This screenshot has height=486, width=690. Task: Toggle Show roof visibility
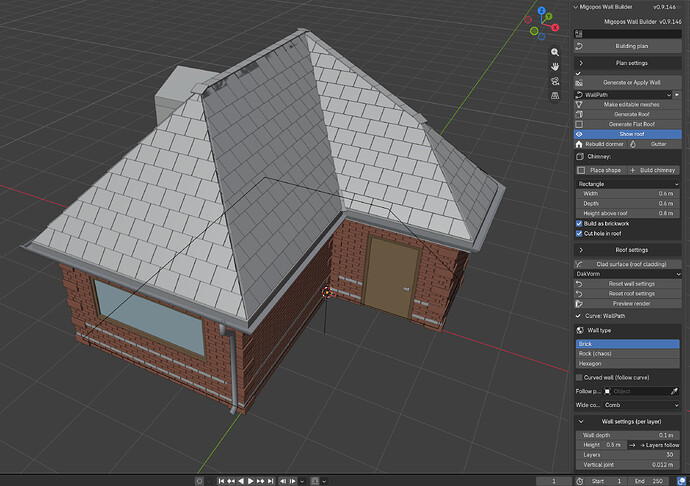[628, 134]
